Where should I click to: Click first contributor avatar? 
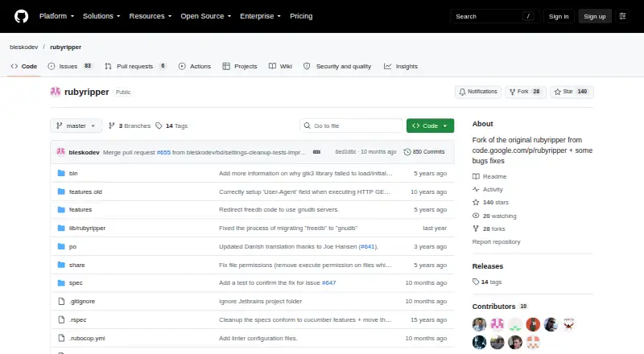point(479,324)
